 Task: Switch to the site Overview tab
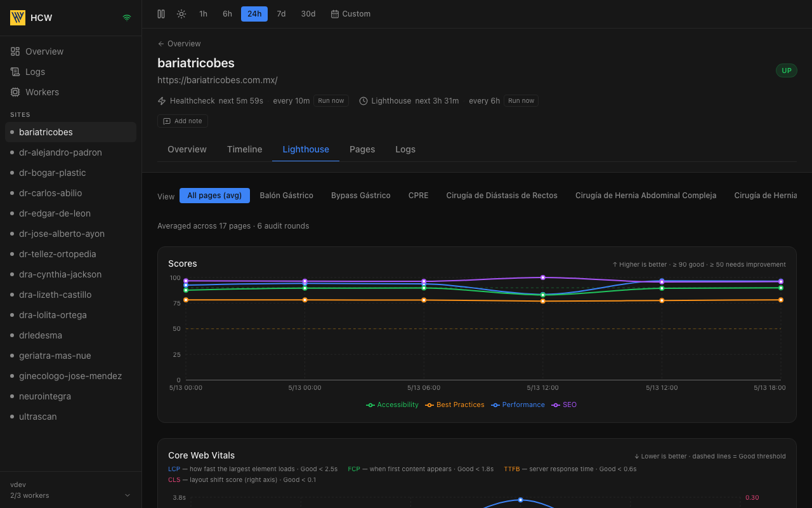pos(187,149)
